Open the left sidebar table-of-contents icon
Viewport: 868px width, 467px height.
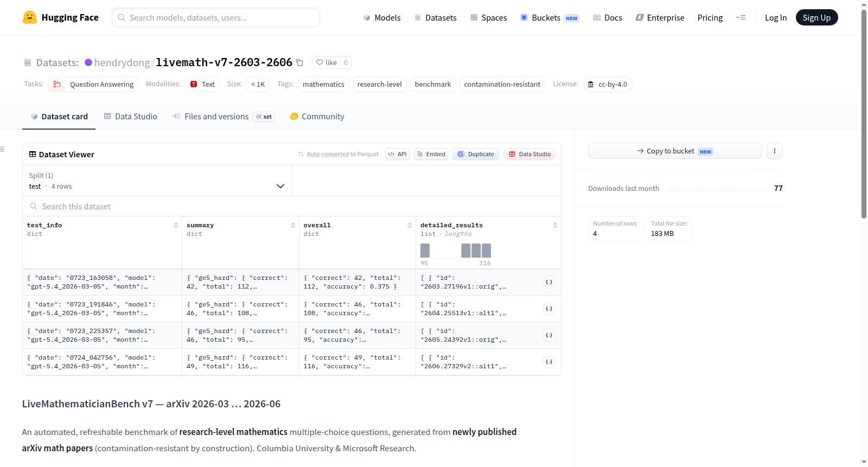2,149
